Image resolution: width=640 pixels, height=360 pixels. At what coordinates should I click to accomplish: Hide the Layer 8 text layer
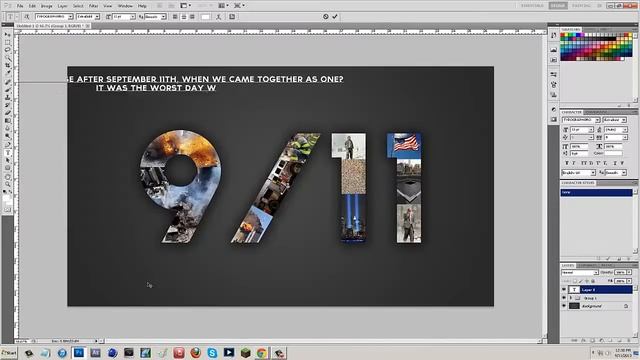(x=564, y=289)
